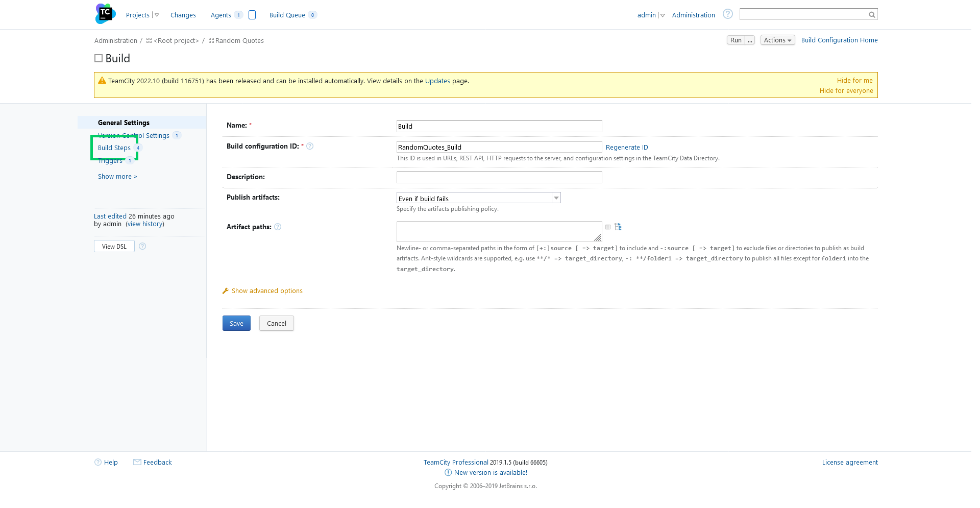Click the artifact paths text-view icon
This screenshot has width=980, height=508.
[608, 227]
